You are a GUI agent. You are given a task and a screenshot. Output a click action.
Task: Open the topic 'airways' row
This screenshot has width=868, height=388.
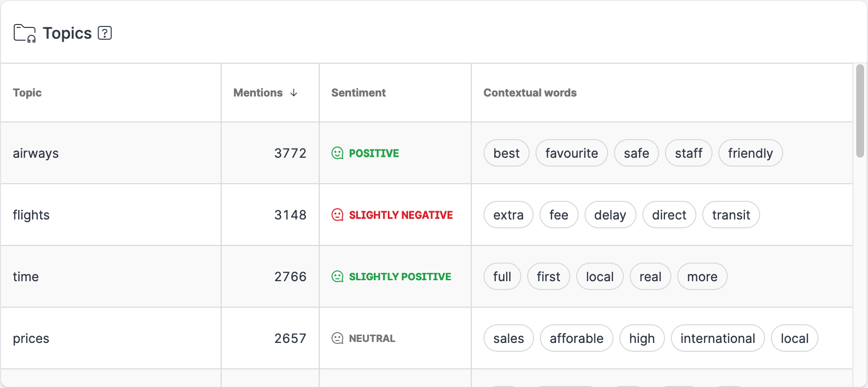pos(35,153)
